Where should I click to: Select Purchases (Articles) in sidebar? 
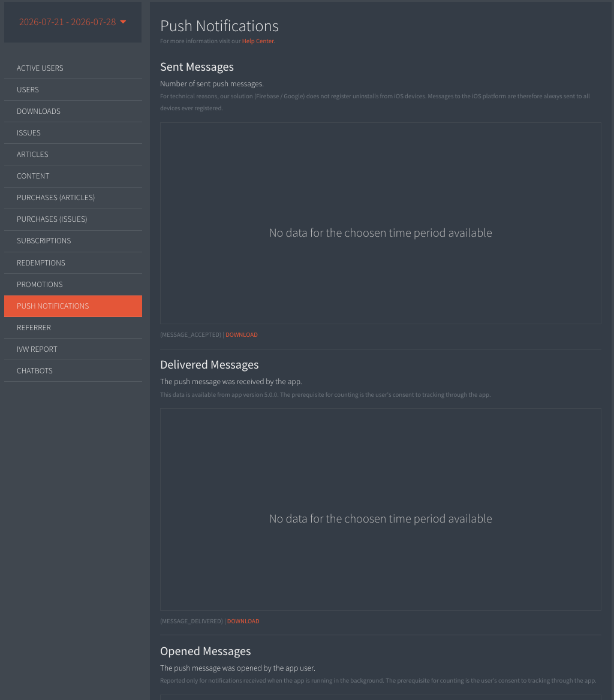pos(73,198)
